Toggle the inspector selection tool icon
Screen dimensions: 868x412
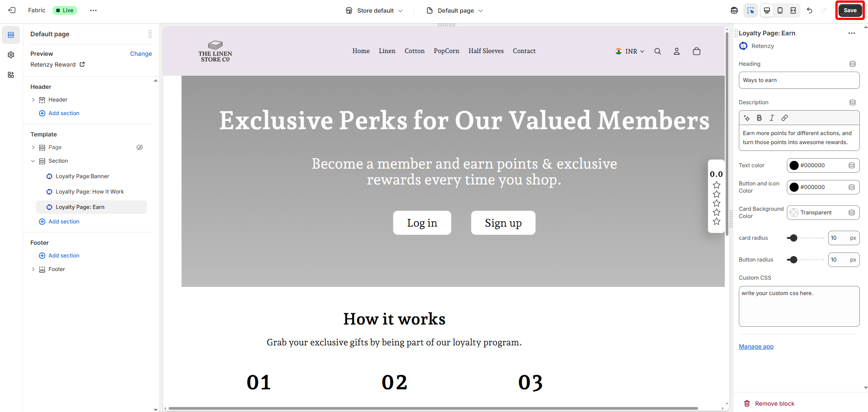tap(751, 10)
